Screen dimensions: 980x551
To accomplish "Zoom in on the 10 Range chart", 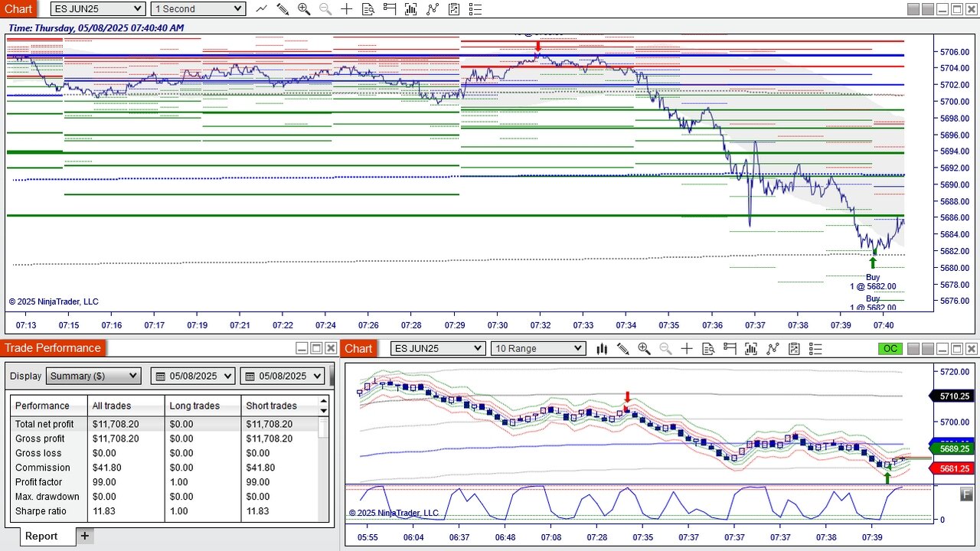I will (644, 349).
